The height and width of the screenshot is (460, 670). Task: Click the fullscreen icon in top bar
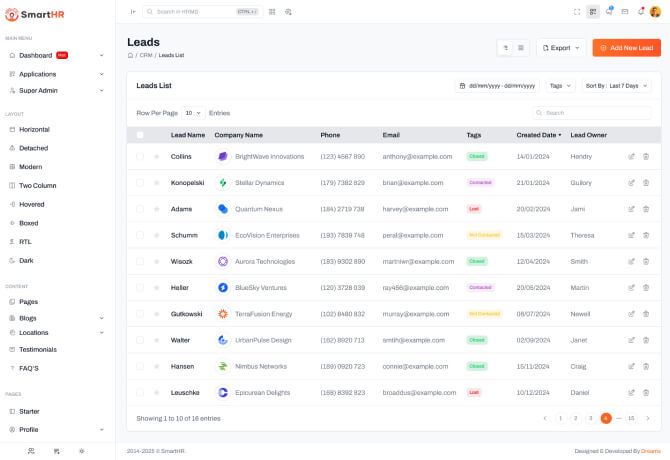click(577, 11)
